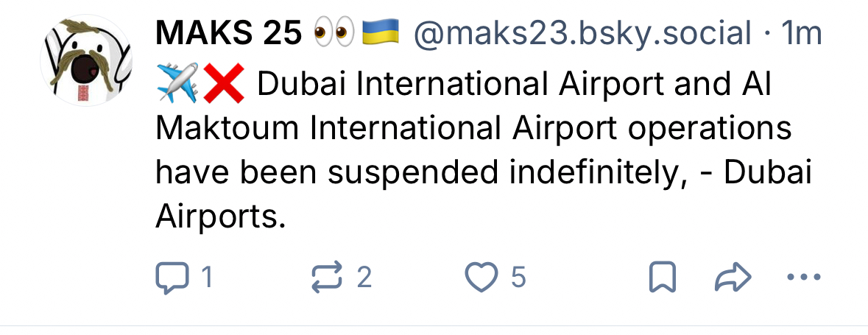Open the reply speech bubble icon
The width and height of the screenshot is (868, 335).
click(x=172, y=277)
